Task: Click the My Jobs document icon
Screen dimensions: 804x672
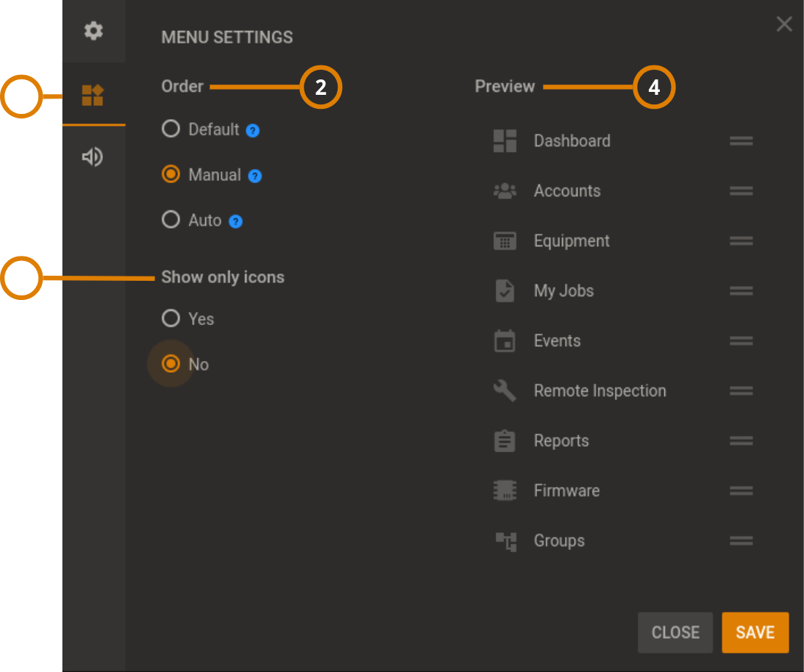Action: click(x=505, y=290)
